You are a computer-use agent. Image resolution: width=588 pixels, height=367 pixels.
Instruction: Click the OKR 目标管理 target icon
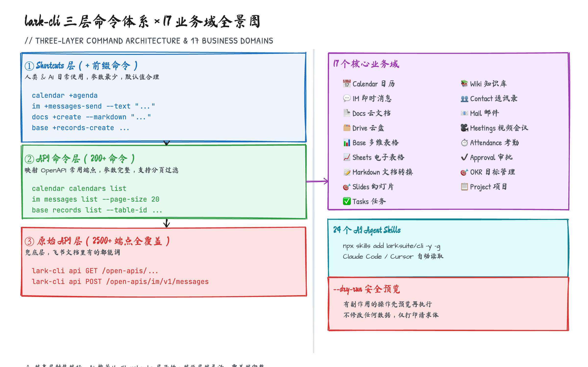pyautogui.click(x=464, y=172)
